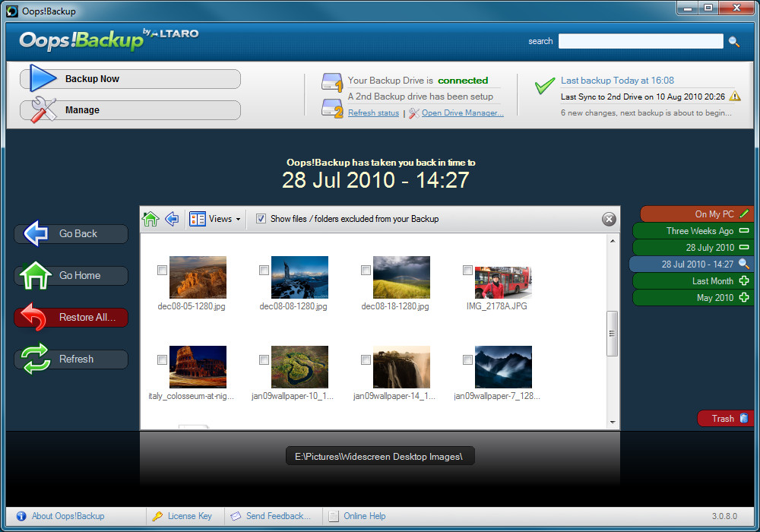Click the green checkmark status icon
The width and height of the screenshot is (760, 532).
pos(545,86)
